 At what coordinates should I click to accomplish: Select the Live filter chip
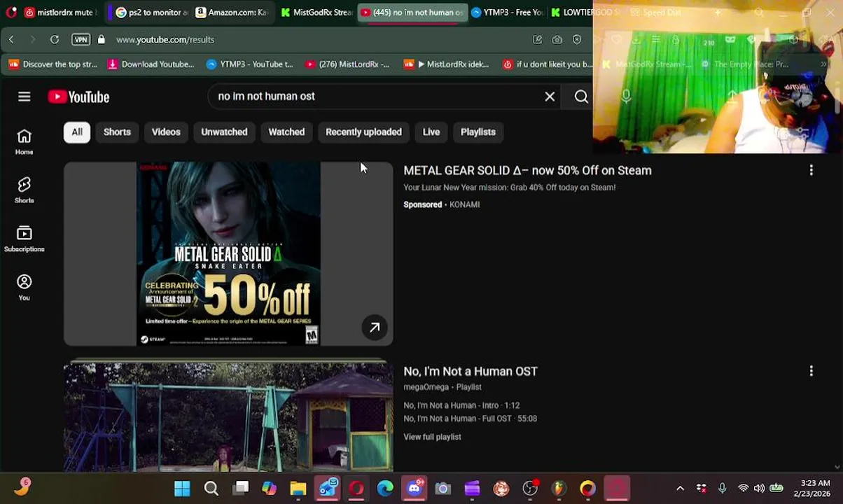[x=431, y=132]
